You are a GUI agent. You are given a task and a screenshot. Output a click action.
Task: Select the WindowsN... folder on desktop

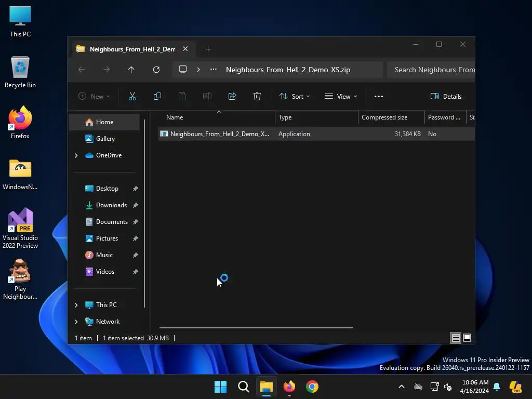(x=20, y=175)
